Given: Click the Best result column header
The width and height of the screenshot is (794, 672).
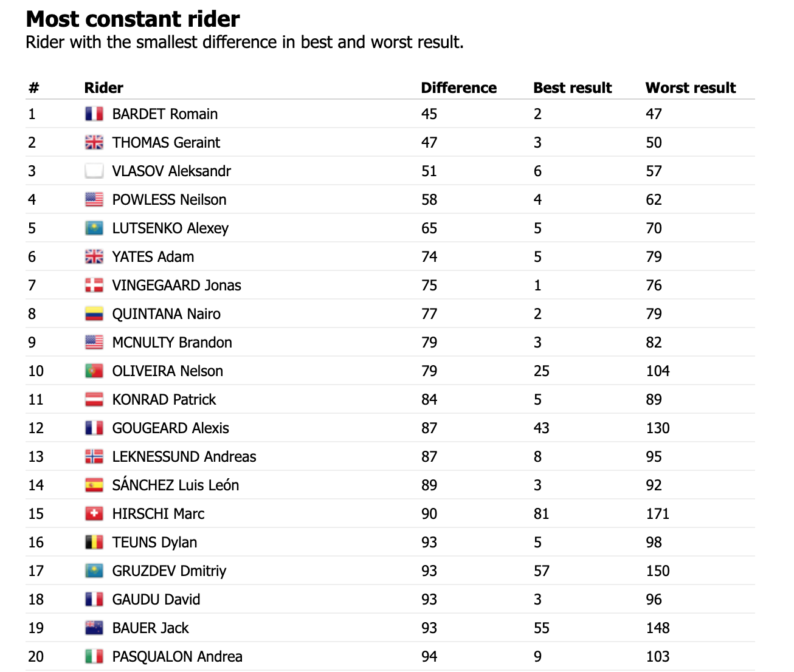Looking at the screenshot, I should click(572, 87).
